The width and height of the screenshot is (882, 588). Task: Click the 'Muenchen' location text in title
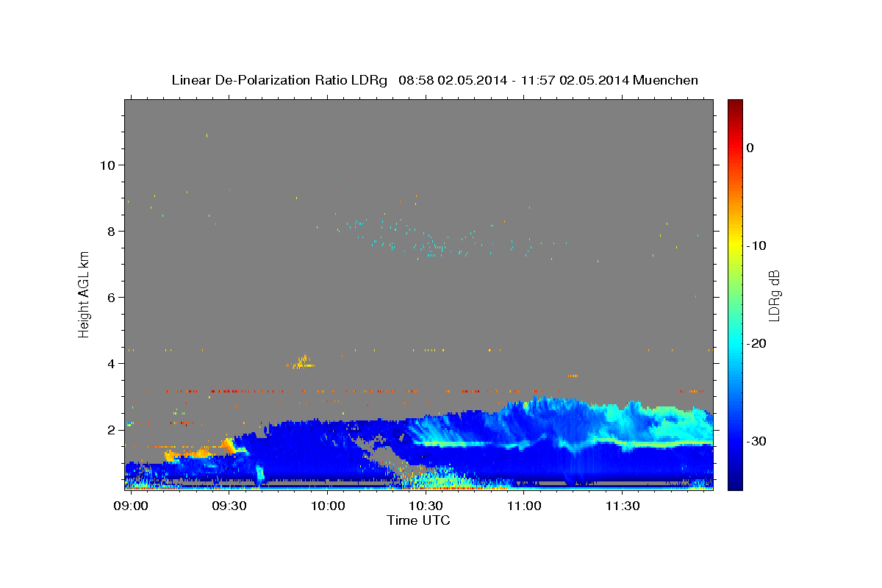667,80
